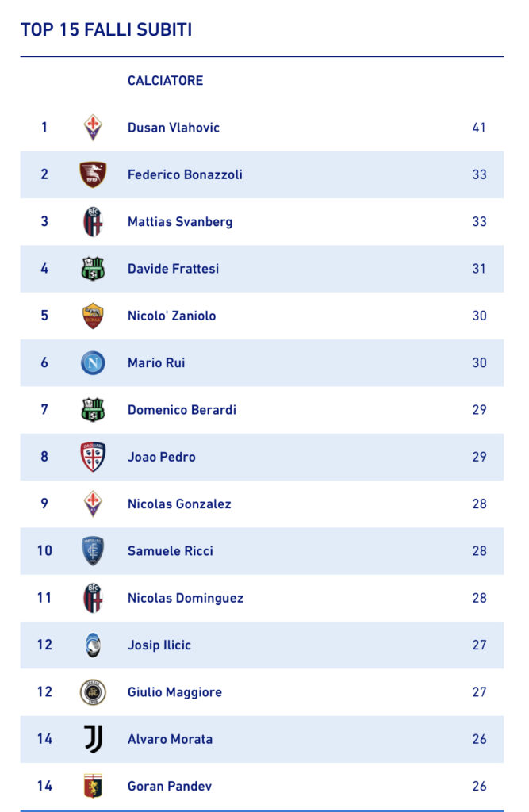Click Vlahovic's fouls value 41

[x=479, y=128]
